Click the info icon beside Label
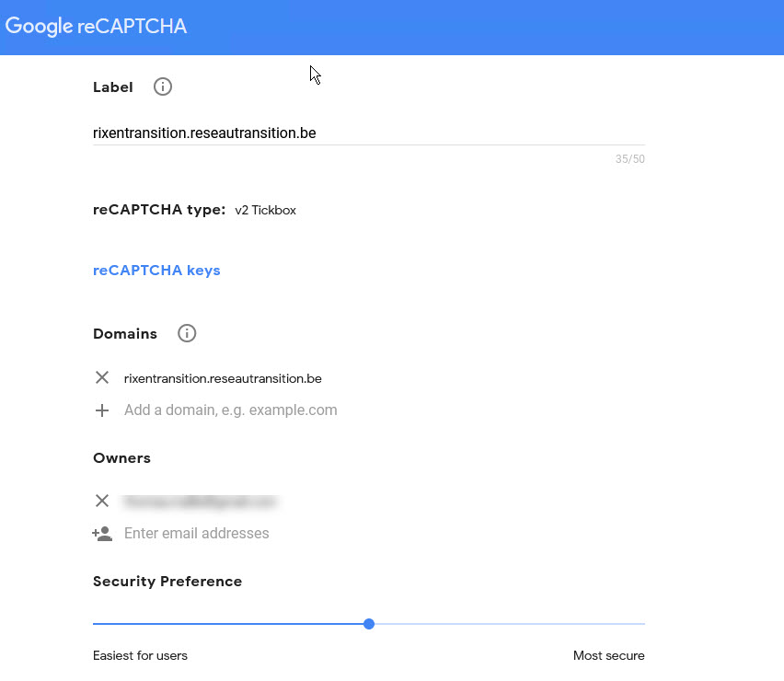The width and height of the screenshot is (784, 681). pyautogui.click(x=163, y=87)
